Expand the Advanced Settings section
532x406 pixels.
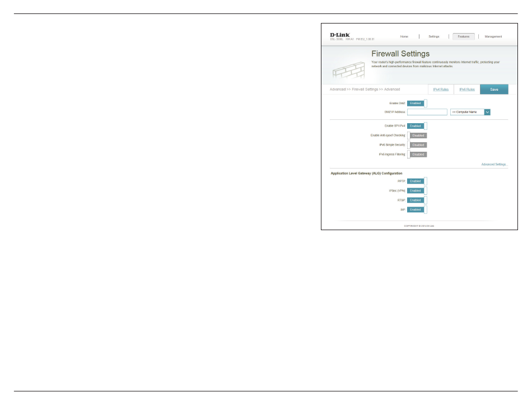coord(494,165)
